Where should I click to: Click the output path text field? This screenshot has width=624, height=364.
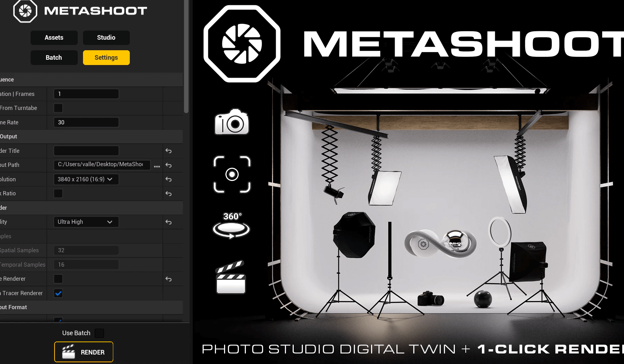click(x=102, y=164)
